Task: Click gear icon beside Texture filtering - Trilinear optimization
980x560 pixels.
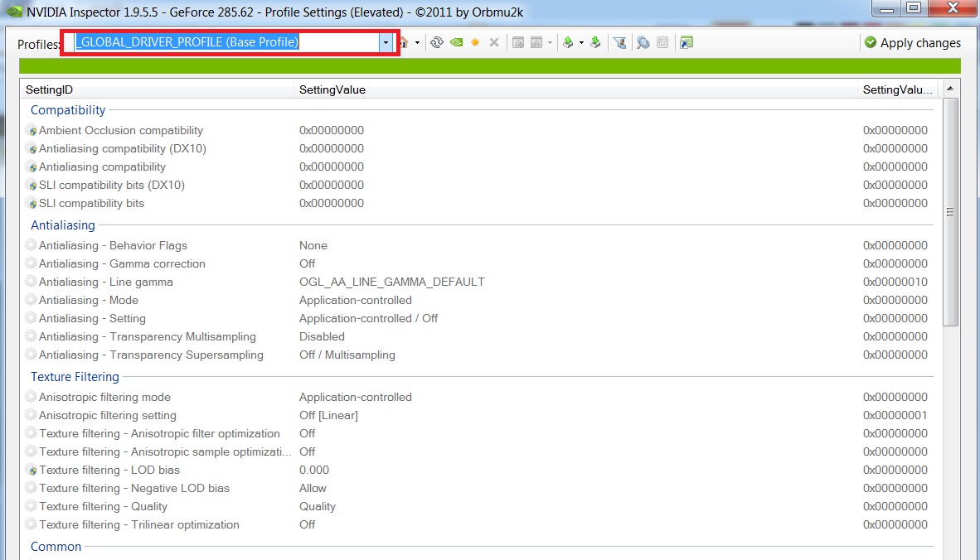Action: coord(31,524)
